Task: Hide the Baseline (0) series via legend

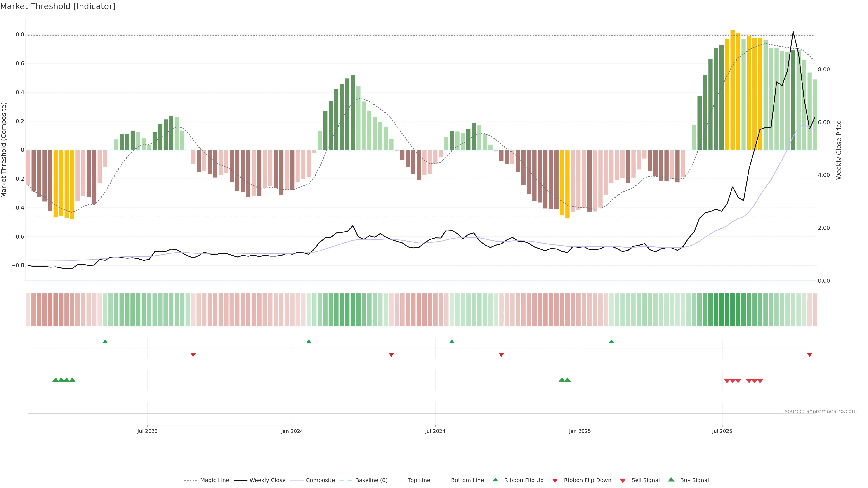Action: tap(371, 480)
